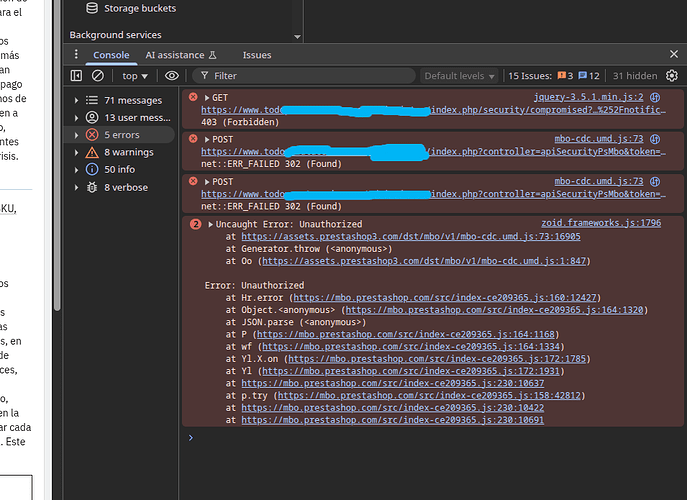
Task: Switch to the Console tab
Action: point(111,55)
